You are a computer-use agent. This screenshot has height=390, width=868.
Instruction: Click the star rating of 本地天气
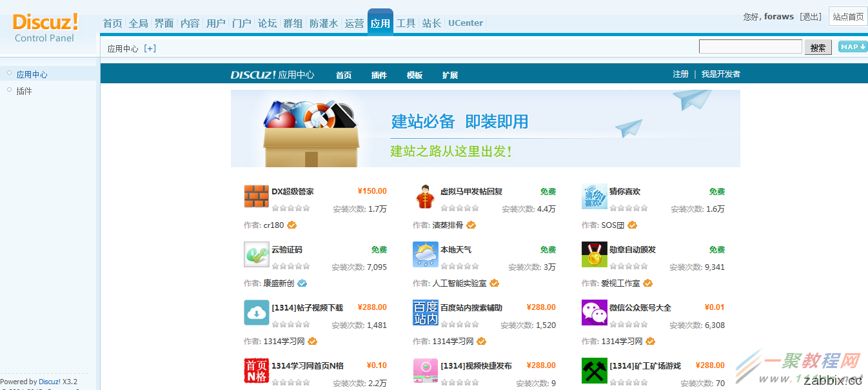[460, 266]
